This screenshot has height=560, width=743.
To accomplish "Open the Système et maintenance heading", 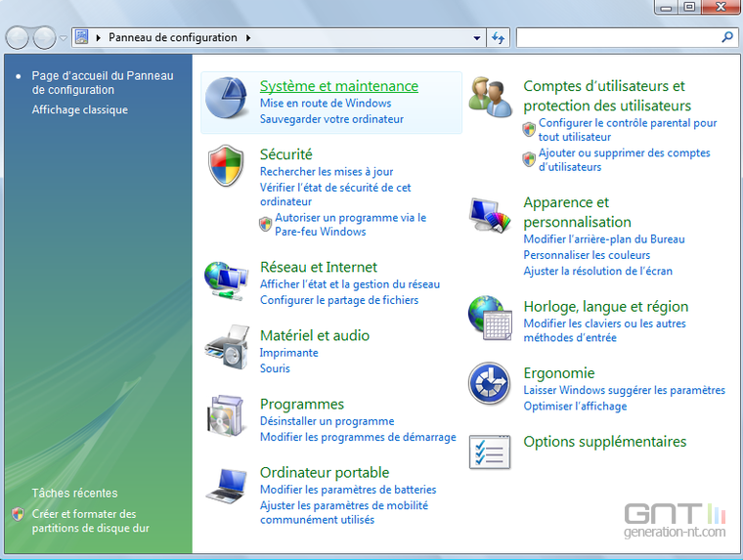I will pos(339,86).
